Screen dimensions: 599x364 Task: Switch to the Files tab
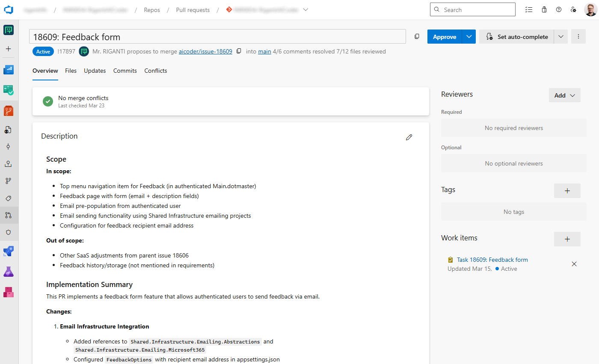pyautogui.click(x=71, y=71)
